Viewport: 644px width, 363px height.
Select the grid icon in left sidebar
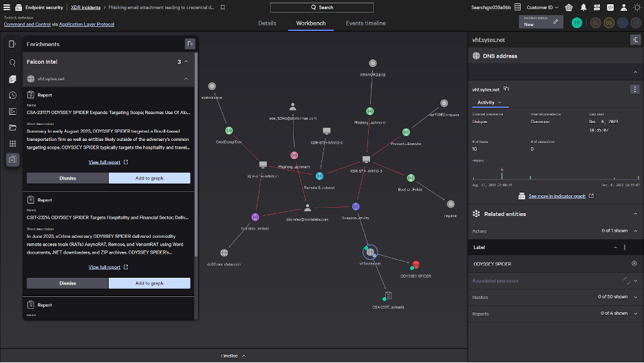[x=12, y=144]
